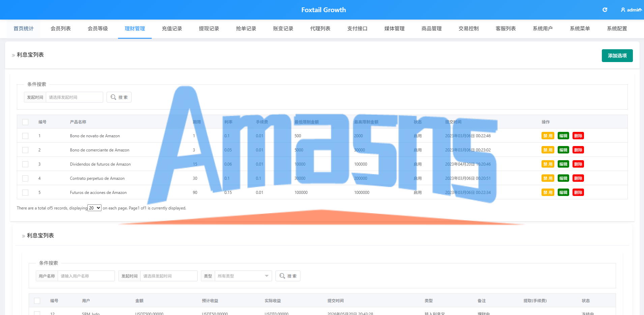Open the records-per-page dropdown showing 20
This screenshot has height=315, width=644.
click(94, 208)
